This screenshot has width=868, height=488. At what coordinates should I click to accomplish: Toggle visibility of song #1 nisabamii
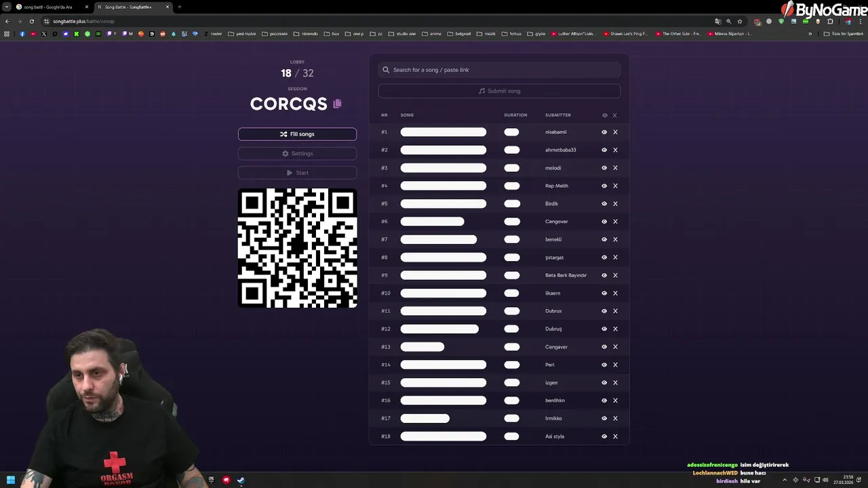(x=604, y=132)
